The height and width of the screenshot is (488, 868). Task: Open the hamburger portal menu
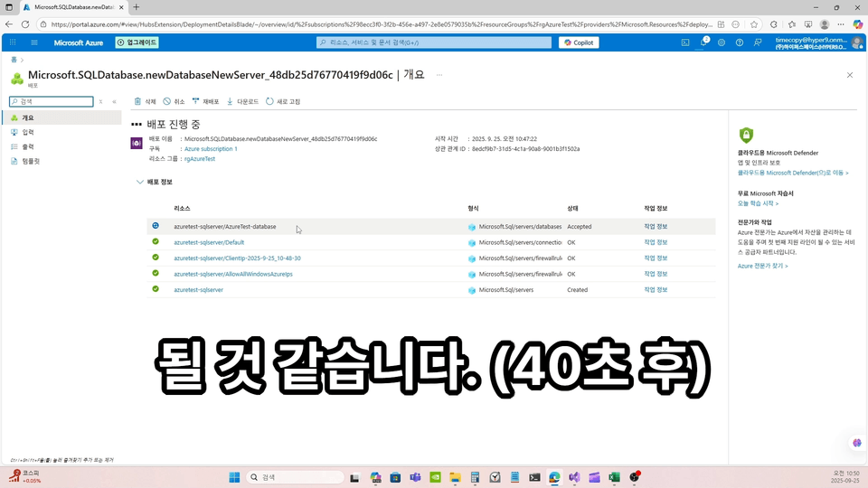point(34,42)
